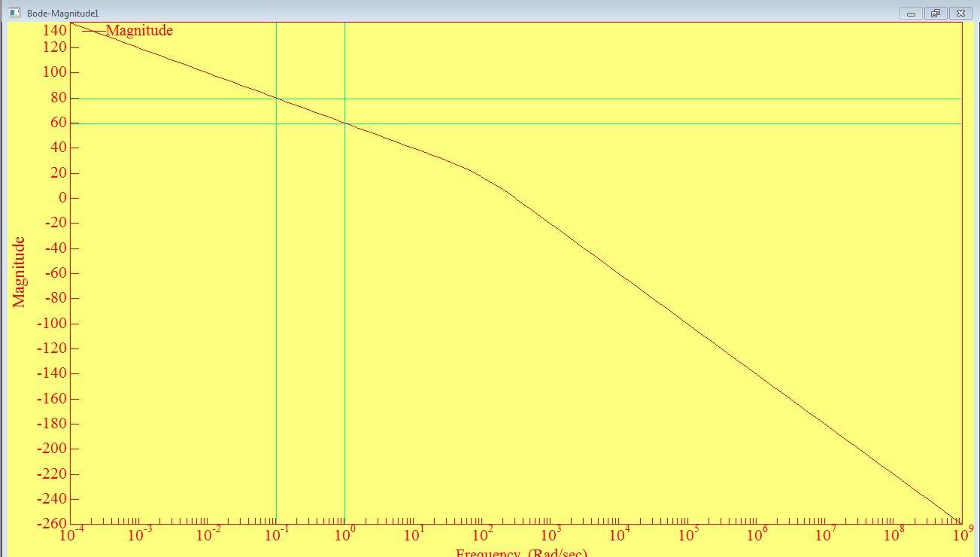980x557 pixels.
Task: Click the 0 tick label on Magnitude axis
Action: [x=63, y=198]
